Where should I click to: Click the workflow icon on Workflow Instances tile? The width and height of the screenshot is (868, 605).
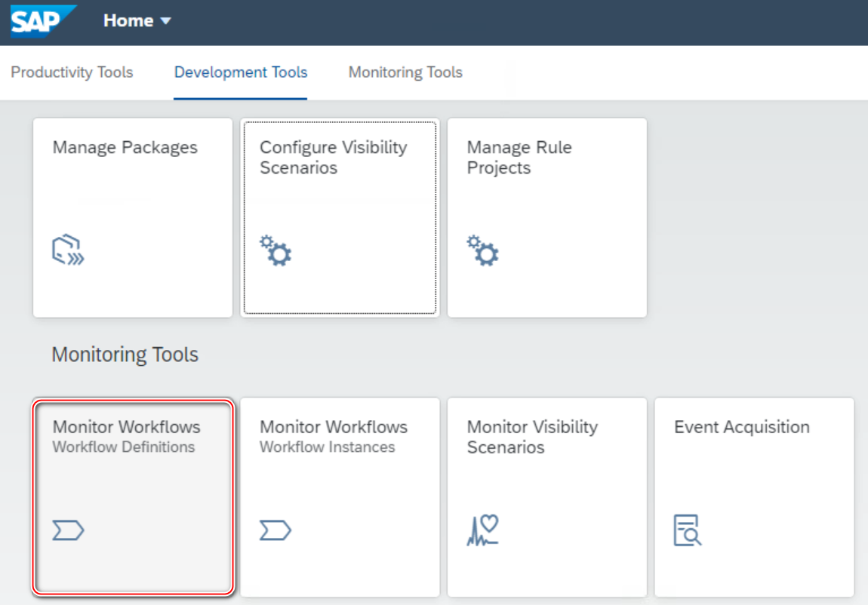[275, 530]
